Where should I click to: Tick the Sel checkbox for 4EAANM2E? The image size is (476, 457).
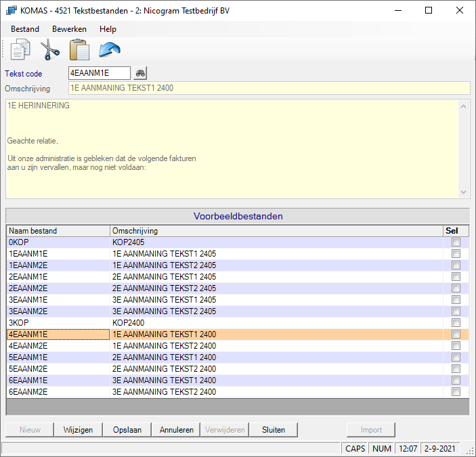tap(456, 346)
